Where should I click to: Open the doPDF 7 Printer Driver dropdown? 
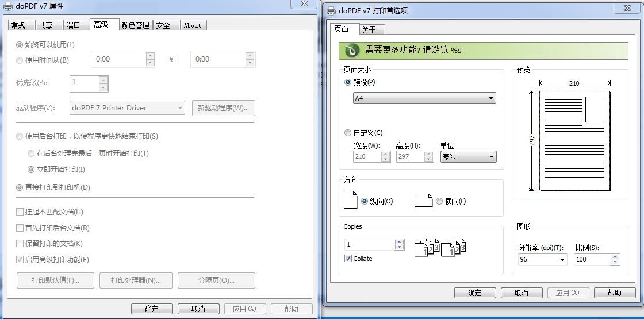(x=127, y=108)
